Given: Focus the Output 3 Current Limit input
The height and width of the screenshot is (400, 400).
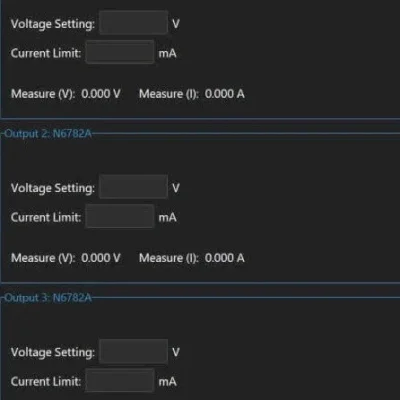Looking at the screenshot, I should pos(120,380).
